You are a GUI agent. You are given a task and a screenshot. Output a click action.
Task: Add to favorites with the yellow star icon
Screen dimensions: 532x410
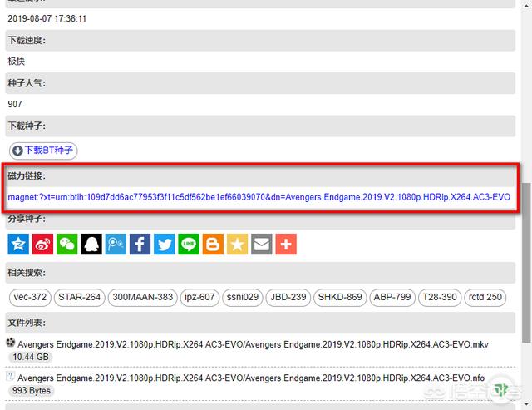point(238,244)
